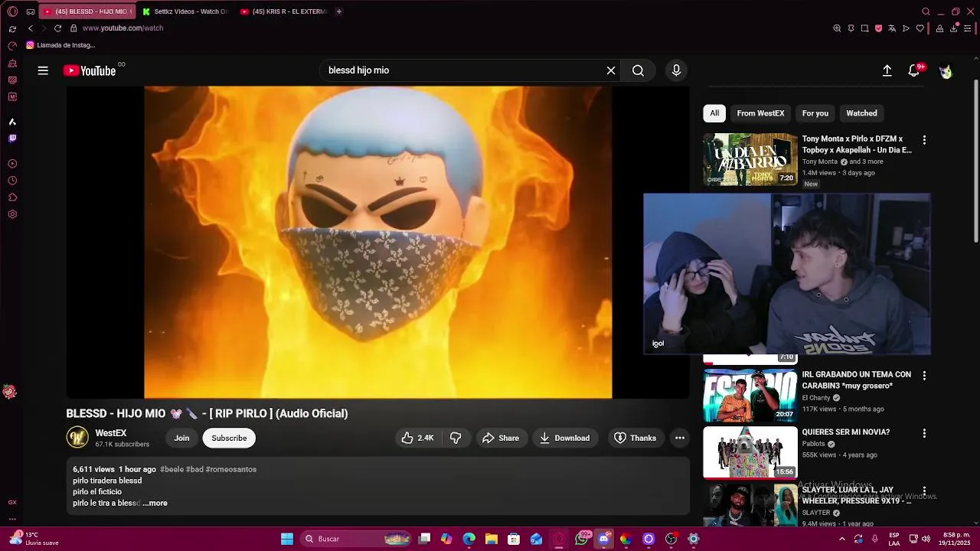Show hidden tray icons chevron
980x551 pixels.
tap(841, 539)
